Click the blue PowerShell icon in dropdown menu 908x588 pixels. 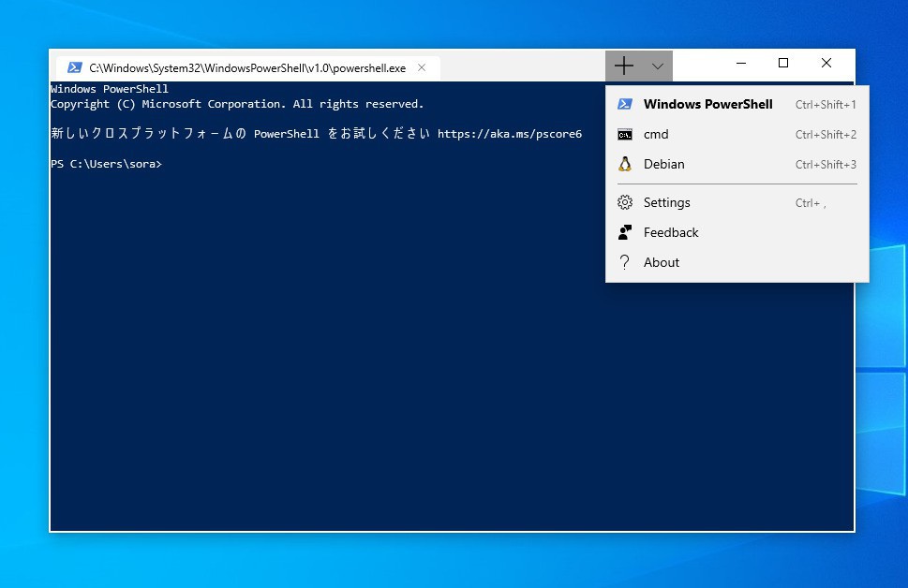coord(625,105)
